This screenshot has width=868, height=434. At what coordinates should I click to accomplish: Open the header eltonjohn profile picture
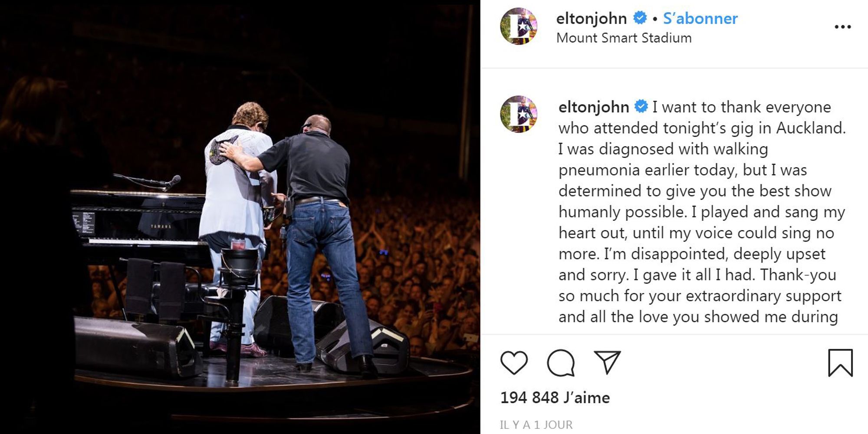tap(519, 26)
